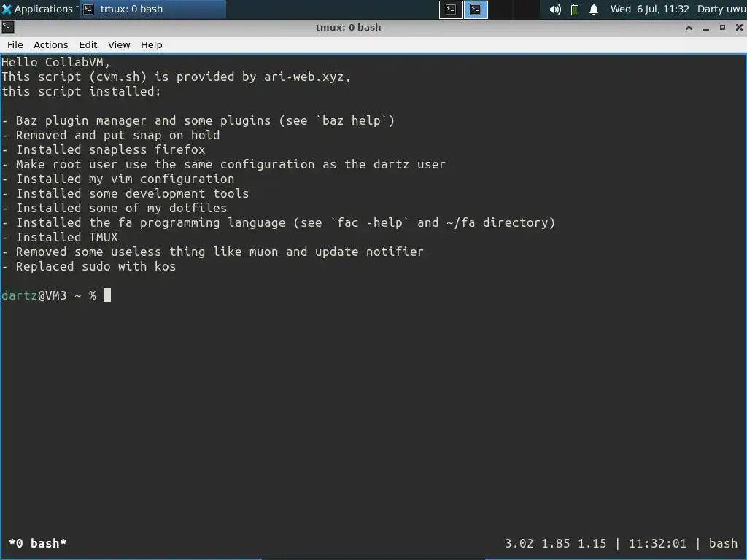
Task: Open the View menu
Action: 119,44
